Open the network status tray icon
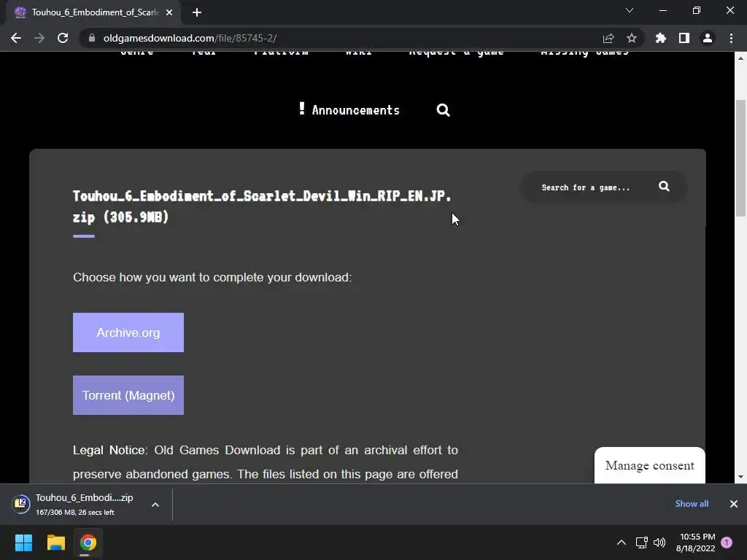Screen dimensions: 747x560 pos(641,542)
